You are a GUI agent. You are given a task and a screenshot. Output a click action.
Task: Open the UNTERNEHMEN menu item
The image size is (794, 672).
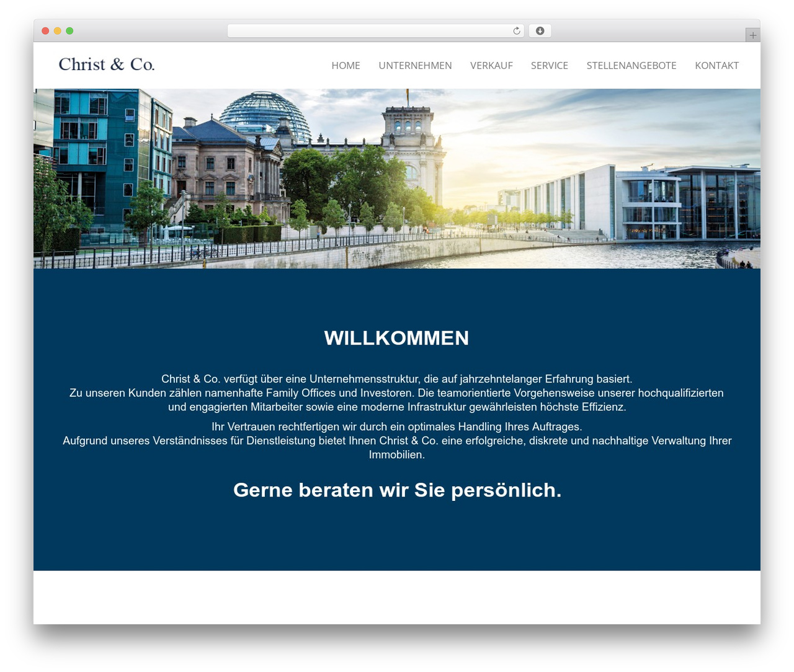[415, 66]
